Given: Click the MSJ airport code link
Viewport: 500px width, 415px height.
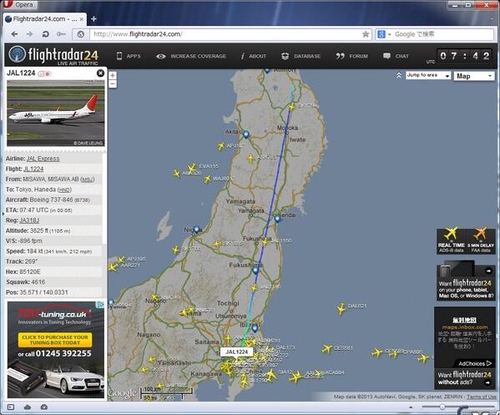Looking at the screenshot, I should point(88,180).
